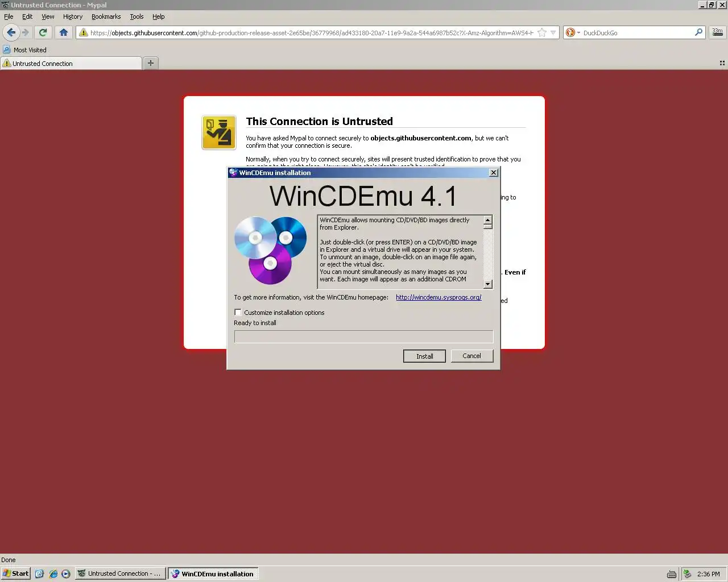
Task: Click the 33m toolbar indicator button
Action: 718,32
